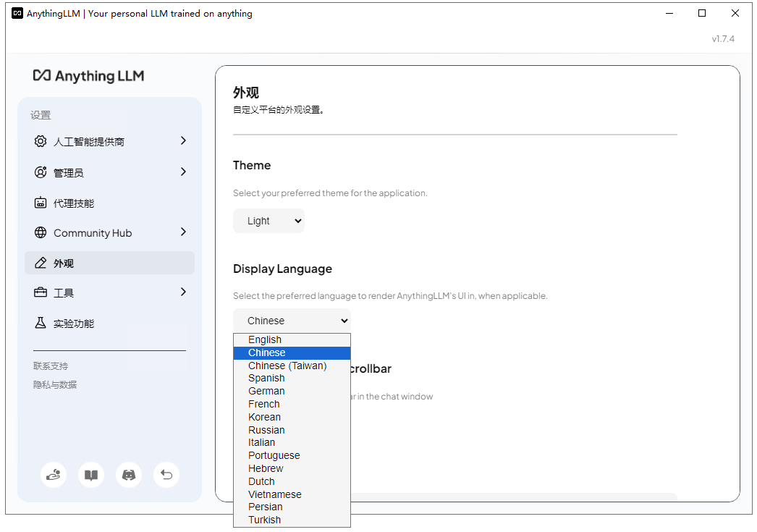Choose Portuguese in the language list
Image resolution: width=757 pixels, height=532 pixels.
(292, 456)
